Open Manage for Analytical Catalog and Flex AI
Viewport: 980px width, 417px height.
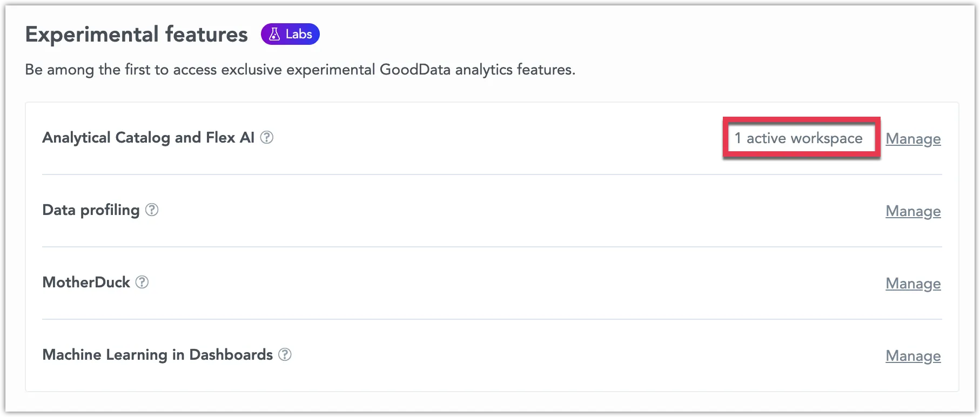coord(913,139)
